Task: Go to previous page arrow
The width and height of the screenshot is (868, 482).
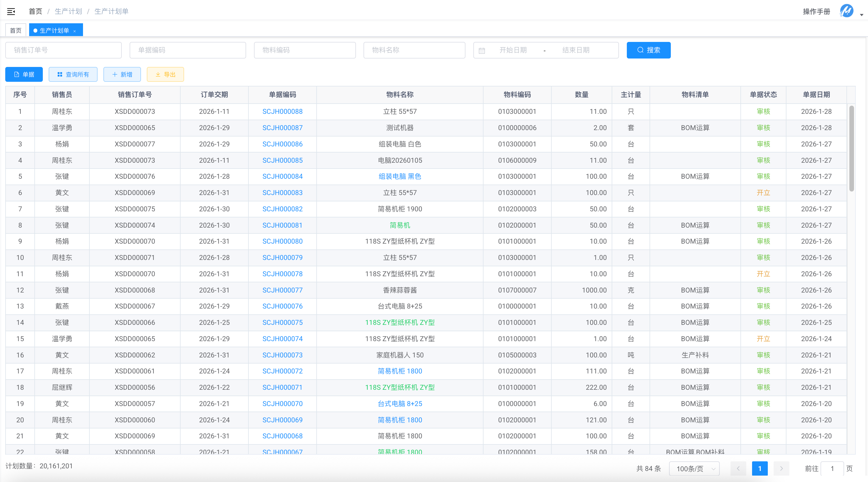Action: point(738,469)
